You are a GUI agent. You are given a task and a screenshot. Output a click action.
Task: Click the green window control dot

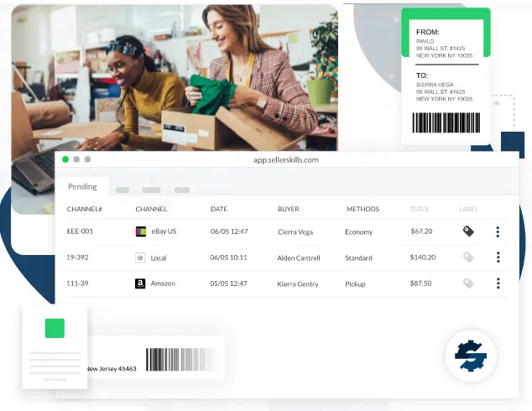coord(65,159)
